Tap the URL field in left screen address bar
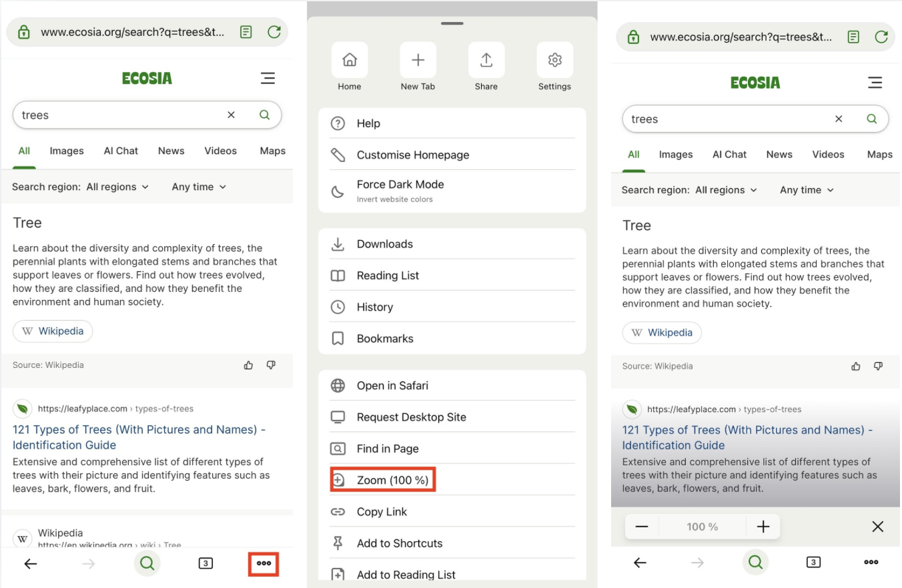 click(132, 32)
